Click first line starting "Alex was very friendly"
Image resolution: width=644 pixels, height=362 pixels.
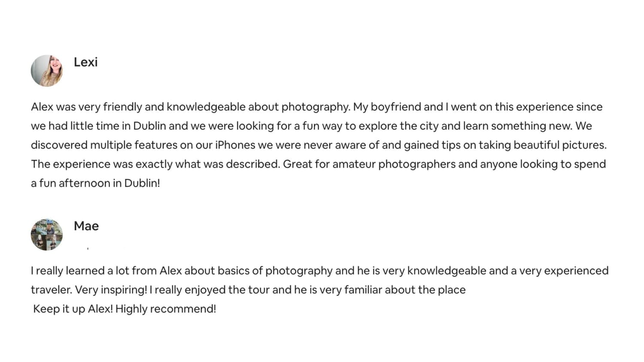pyautogui.click(x=316, y=107)
